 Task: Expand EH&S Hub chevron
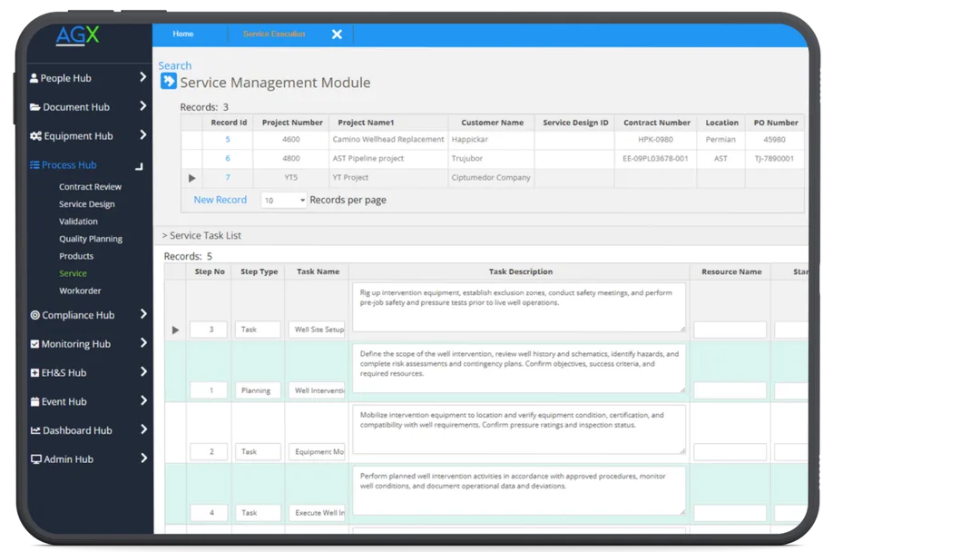[x=143, y=371]
